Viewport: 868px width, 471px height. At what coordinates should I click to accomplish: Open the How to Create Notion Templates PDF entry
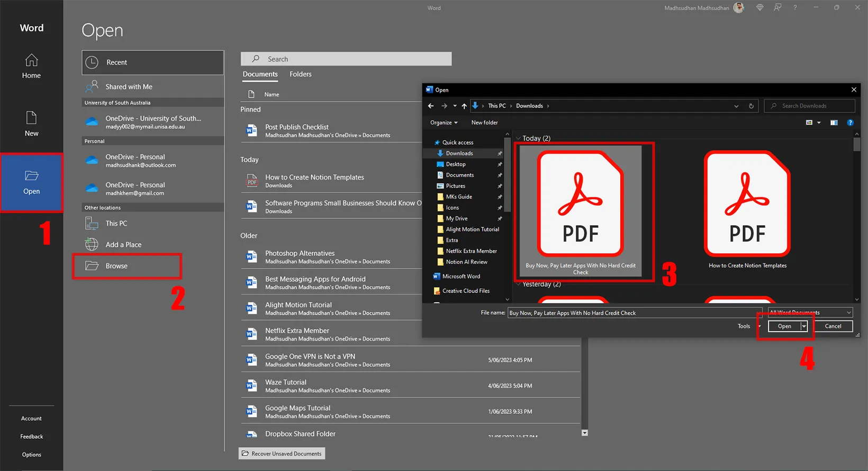pos(331,181)
